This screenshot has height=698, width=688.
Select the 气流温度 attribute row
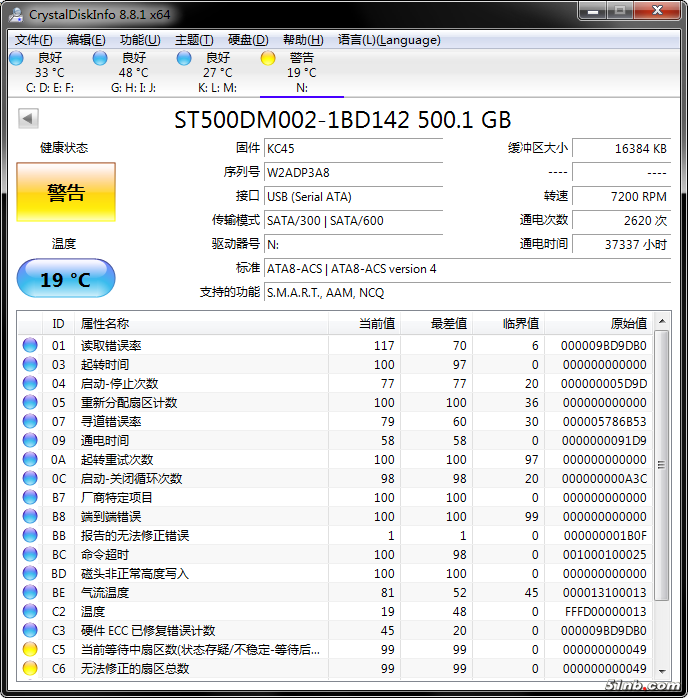(x=335, y=592)
